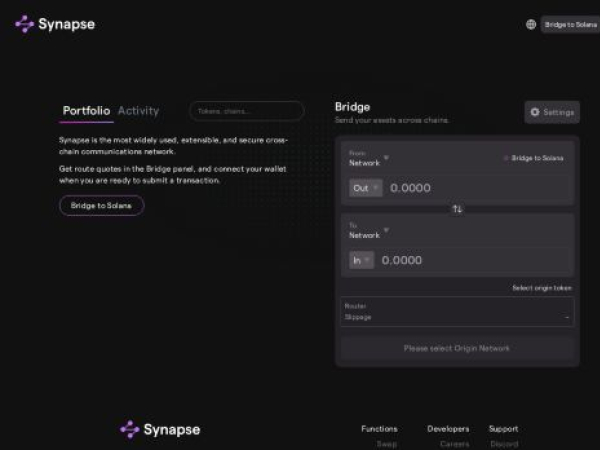Open the In token selector
Viewport: 600px width, 450px height.
pyautogui.click(x=361, y=260)
